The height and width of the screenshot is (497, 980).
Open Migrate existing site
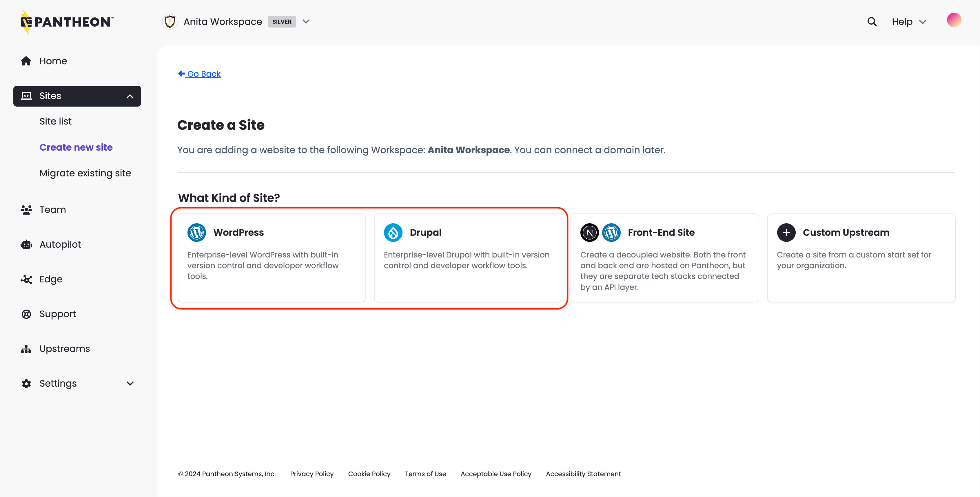pos(85,173)
